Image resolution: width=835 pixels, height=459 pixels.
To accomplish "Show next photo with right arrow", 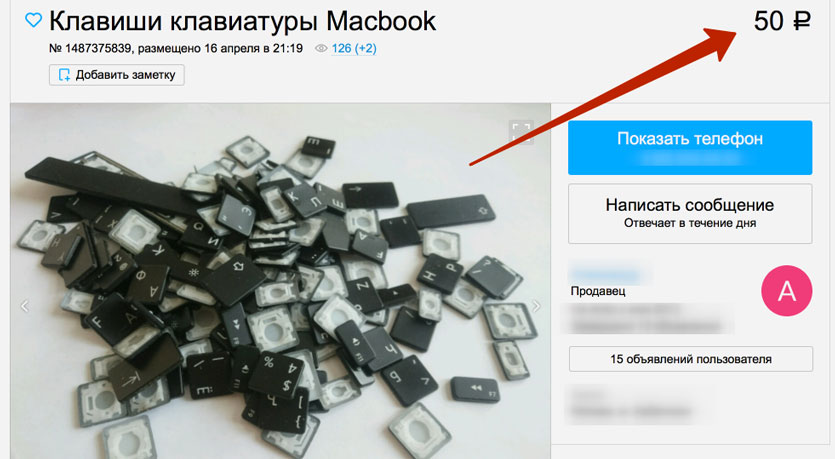I will [x=536, y=306].
